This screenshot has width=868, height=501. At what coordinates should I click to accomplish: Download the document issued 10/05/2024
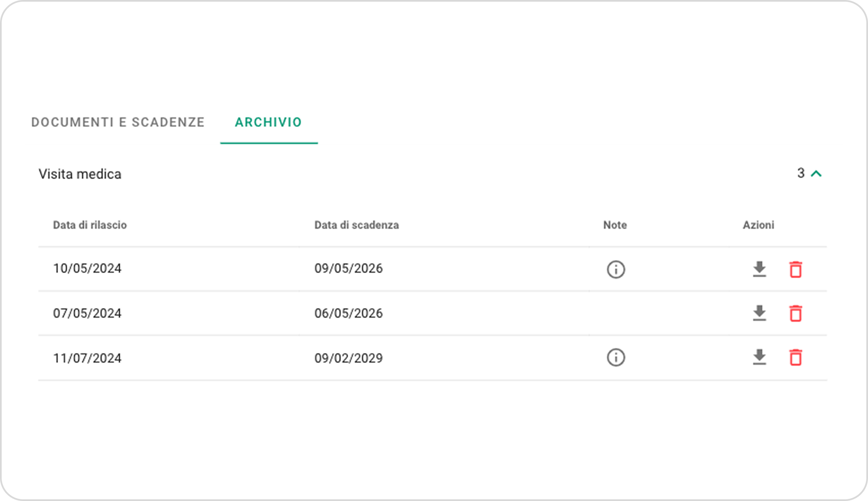pos(759,269)
